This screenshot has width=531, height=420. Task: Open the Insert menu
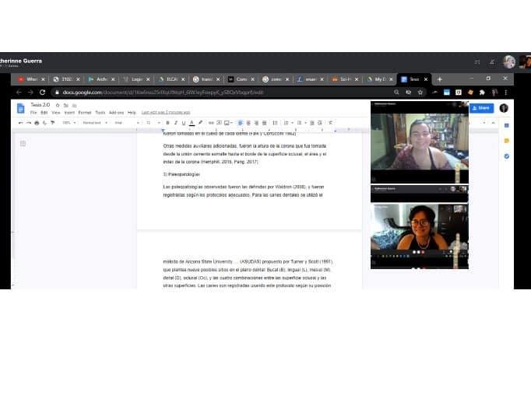tap(69, 113)
